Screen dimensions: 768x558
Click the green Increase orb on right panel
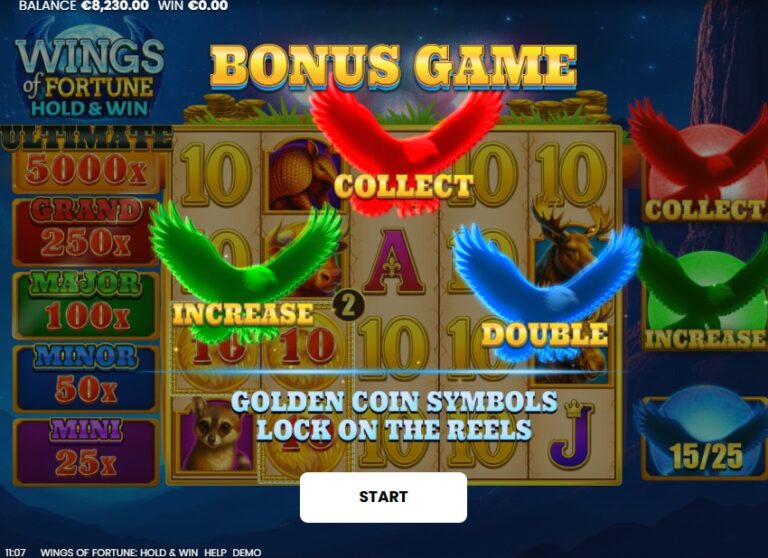click(705, 294)
